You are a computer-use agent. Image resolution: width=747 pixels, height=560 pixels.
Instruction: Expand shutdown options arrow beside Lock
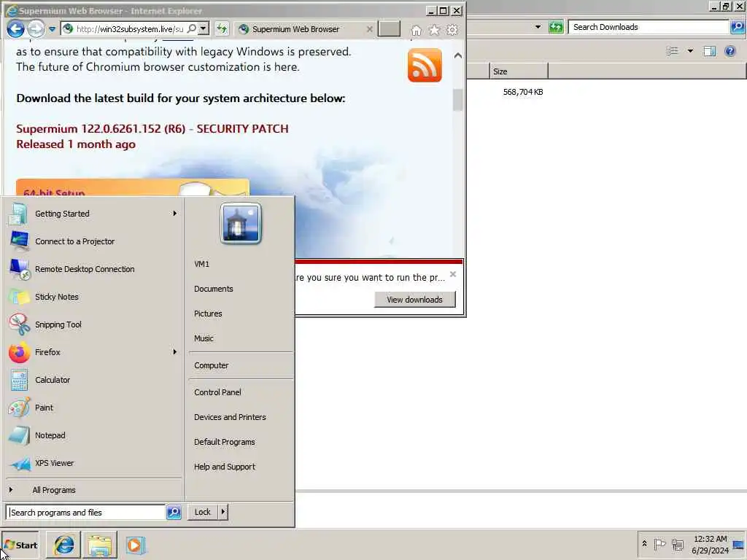(x=223, y=512)
